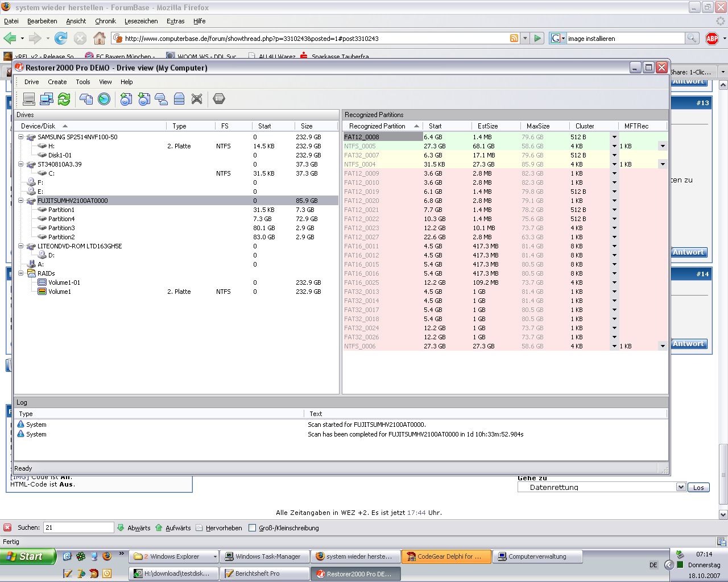This screenshot has width=728, height=582.
Task: Click the Connect to remote computers icon
Action: (47, 99)
